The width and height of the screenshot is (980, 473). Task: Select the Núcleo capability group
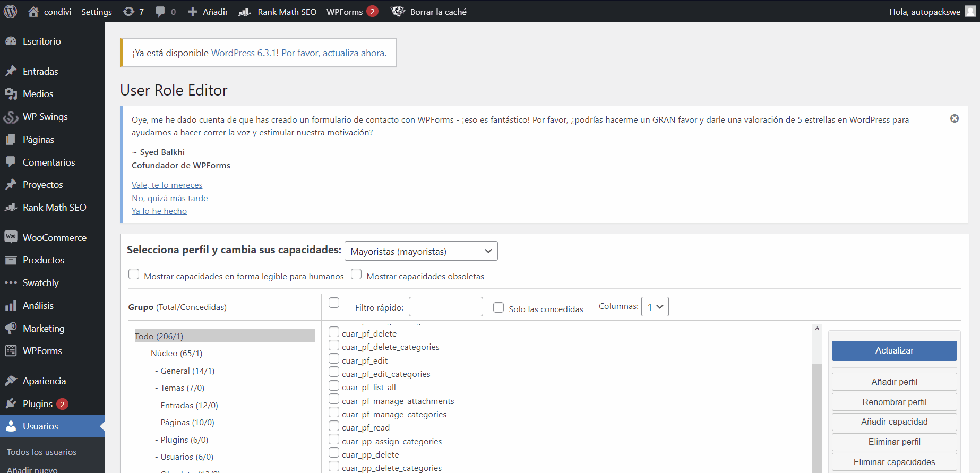(176, 353)
